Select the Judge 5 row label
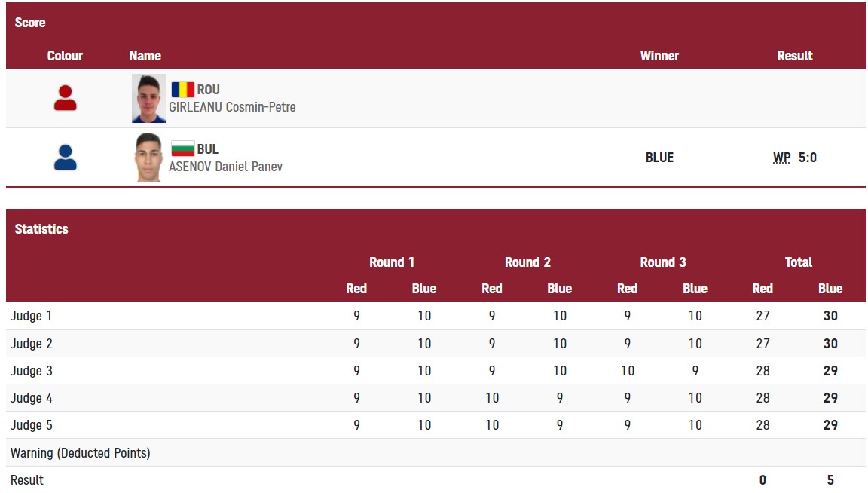Viewport: 868px width, 493px height. pyautogui.click(x=31, y=425)
